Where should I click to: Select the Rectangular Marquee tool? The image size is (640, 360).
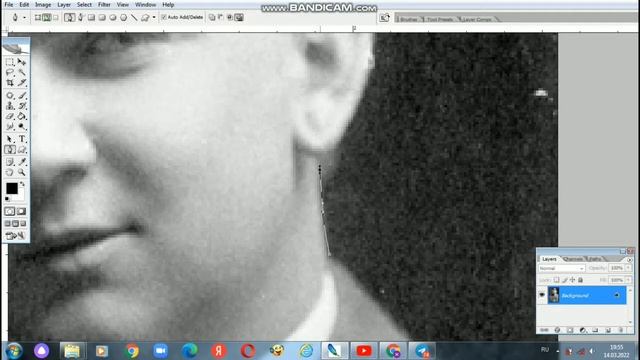pyautogui.click(x=10, y=62)
